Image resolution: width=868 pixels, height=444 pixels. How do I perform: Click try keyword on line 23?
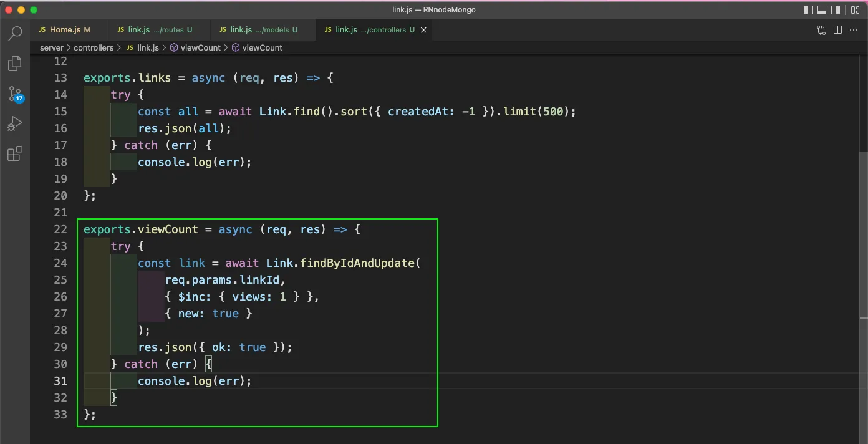point(120,246)
